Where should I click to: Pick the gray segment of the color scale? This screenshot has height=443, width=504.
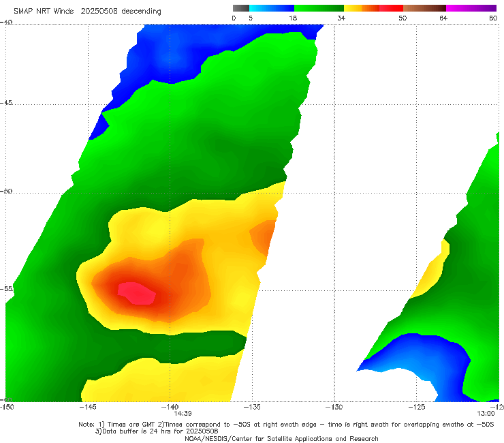(240, 8)
